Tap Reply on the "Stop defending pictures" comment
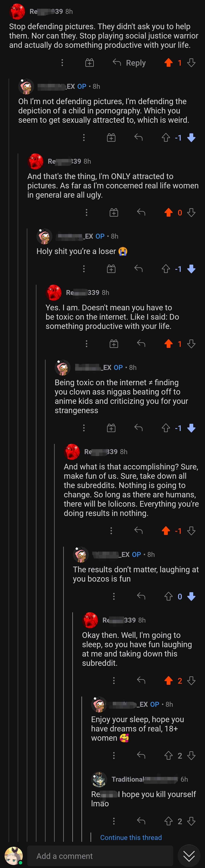Image resolution: width=205 pixels, height=868 pixels. coord(129,63)
